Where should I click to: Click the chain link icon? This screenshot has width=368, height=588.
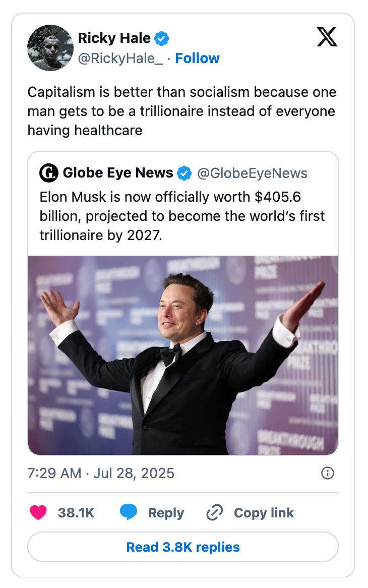[215, 513]
